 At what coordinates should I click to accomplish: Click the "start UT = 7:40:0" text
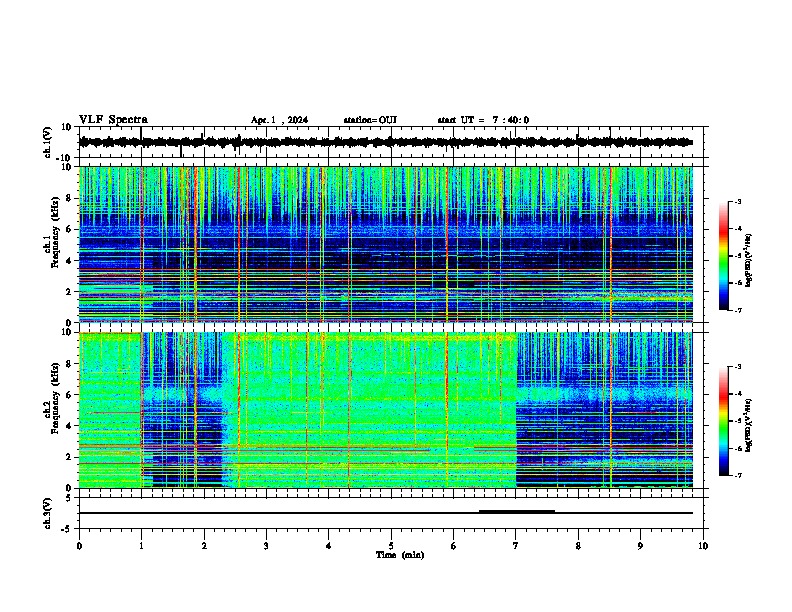pyautogui.click(x=483, y=120)
